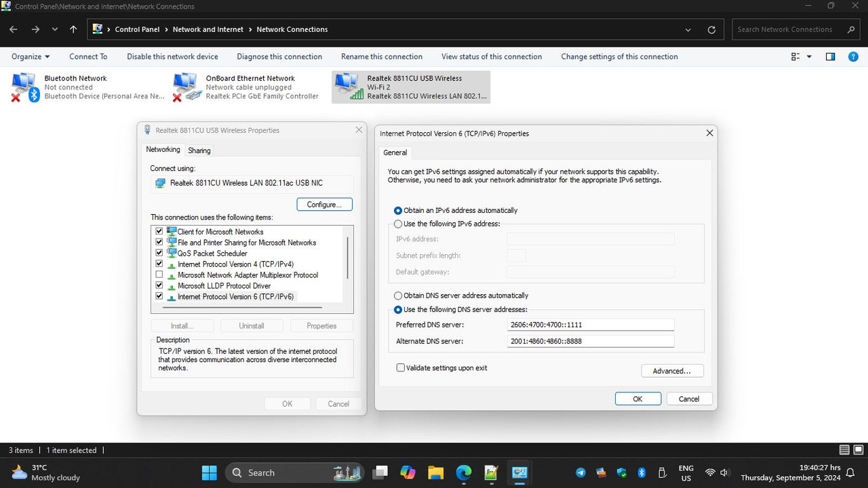
Task: Open the Telegram tray icon
Action: pyautogui.click(x=580, y=472)
